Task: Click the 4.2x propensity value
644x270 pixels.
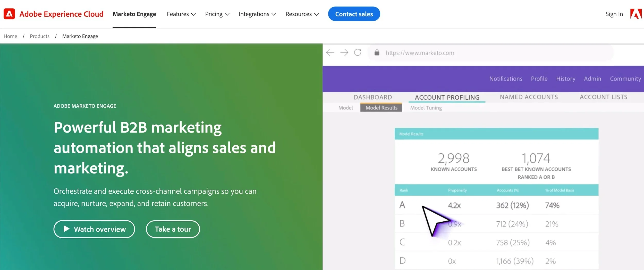Action: [x=454, y=205]
